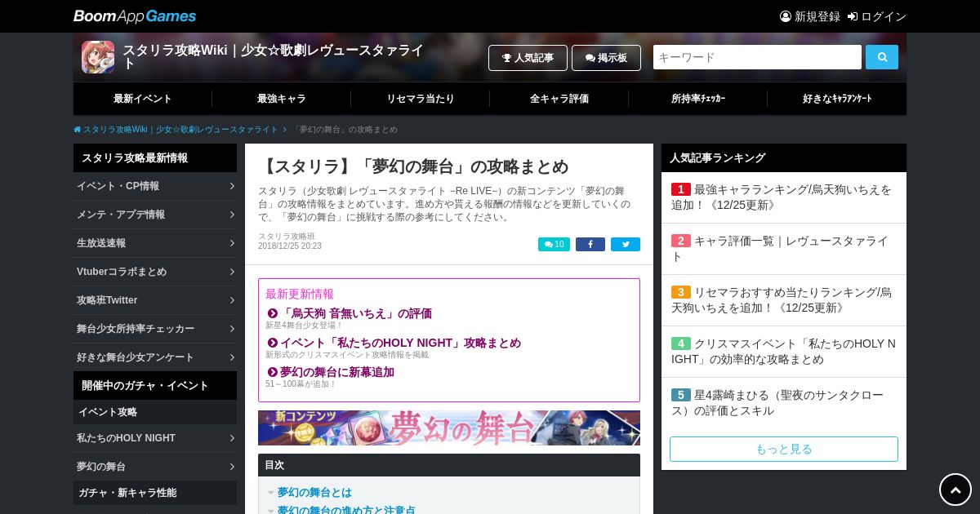Share the article on Facebook
The width and height of the screenshot is (980, 514).
(590, 244)
